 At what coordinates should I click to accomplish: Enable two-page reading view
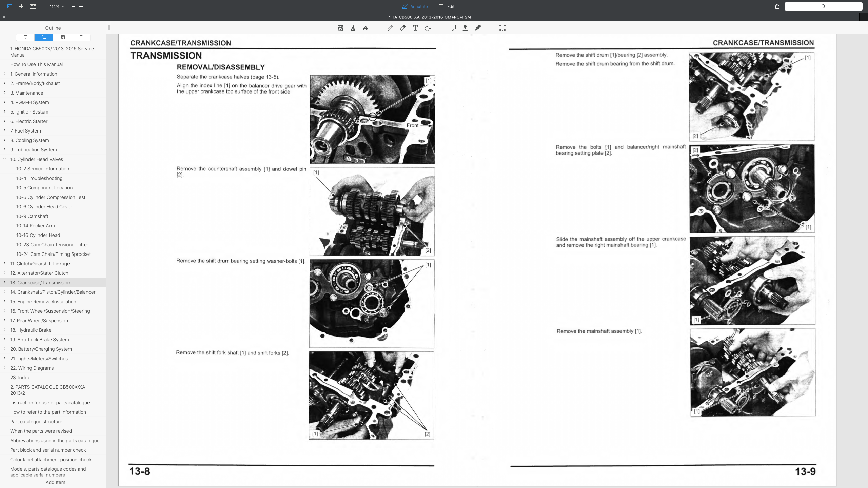pyautogui.click(x=33, y=6)
